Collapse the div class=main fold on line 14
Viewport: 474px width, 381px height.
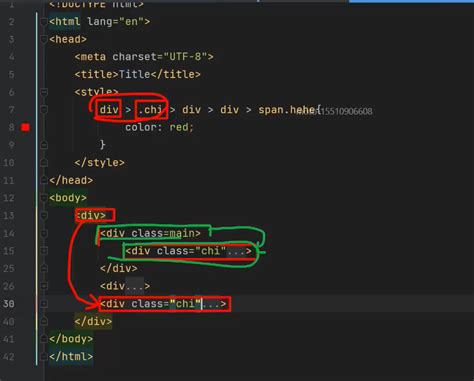(x=44, y=233)
